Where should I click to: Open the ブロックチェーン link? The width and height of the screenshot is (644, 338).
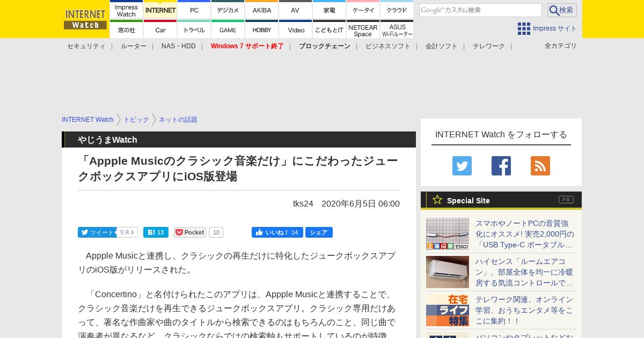coord(325,46)
